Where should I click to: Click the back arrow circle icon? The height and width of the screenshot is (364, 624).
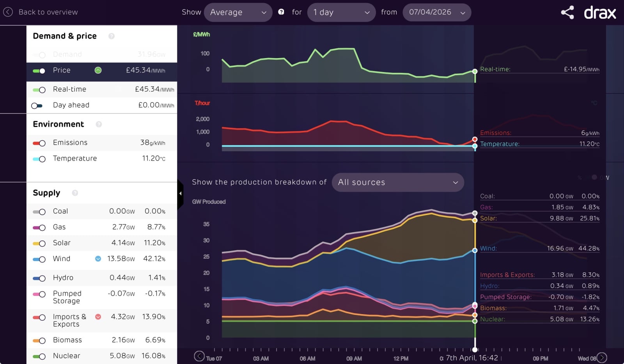click(x=8, y=12)
